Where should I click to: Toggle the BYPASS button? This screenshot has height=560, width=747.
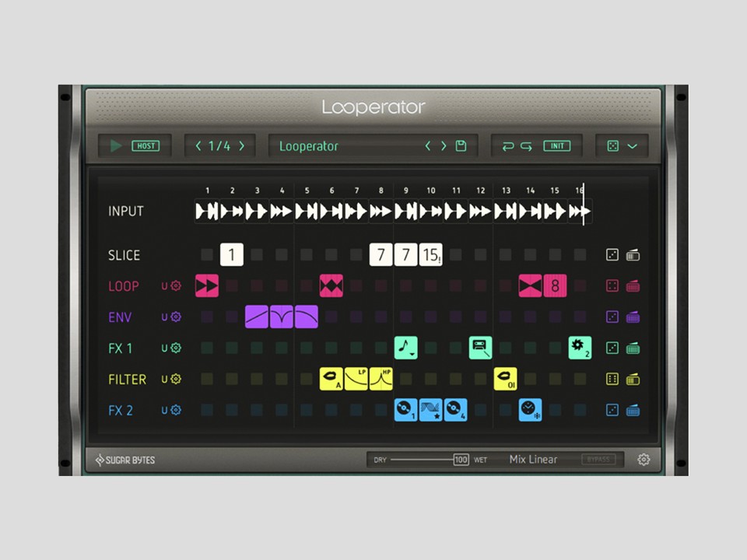(x=598, y=460)
